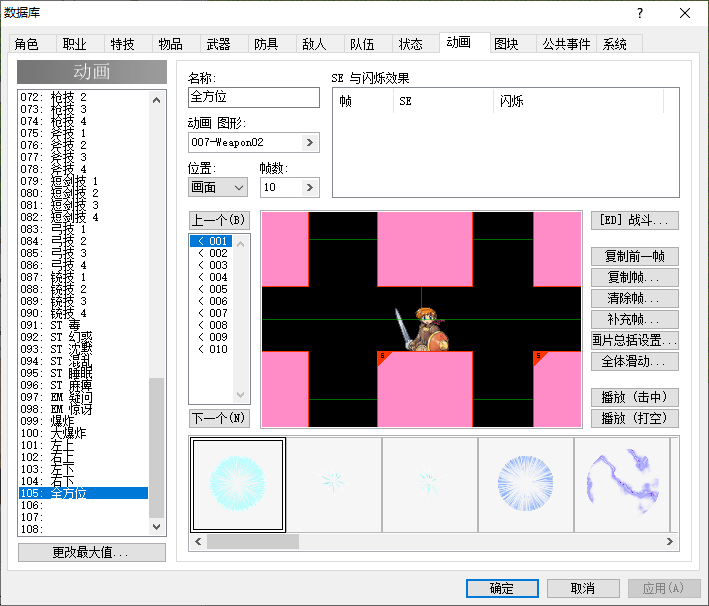This screenshot has height=606, width=709.
Task: Click the 复制帧 button
Action: (x=635, y=277)
